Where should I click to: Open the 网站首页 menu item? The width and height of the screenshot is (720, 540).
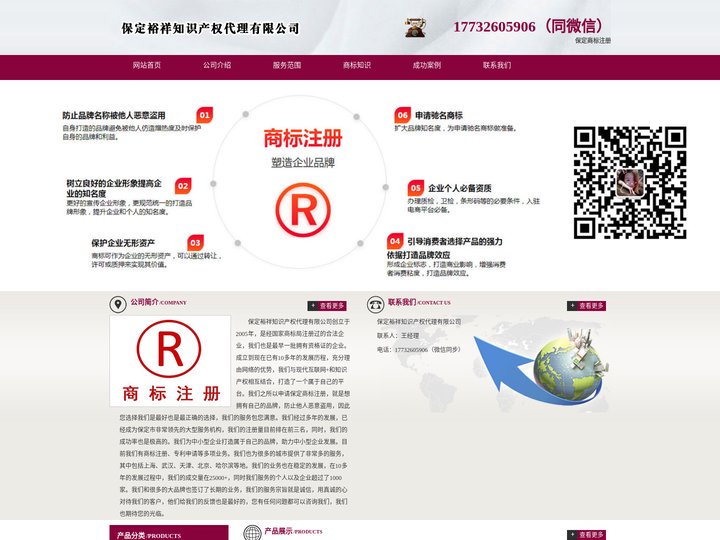147,65
